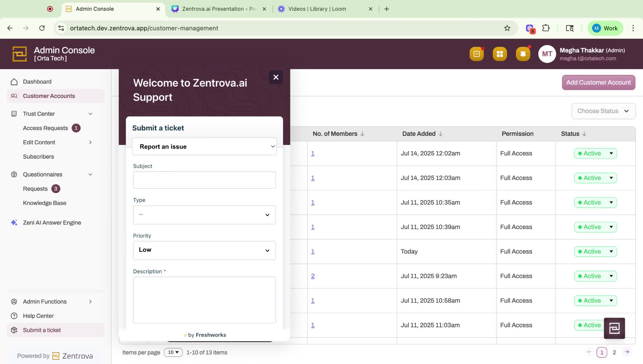Open the ticket Type dropdown
The height and width of the screenshot is (364, 643).
coord(204,215)
